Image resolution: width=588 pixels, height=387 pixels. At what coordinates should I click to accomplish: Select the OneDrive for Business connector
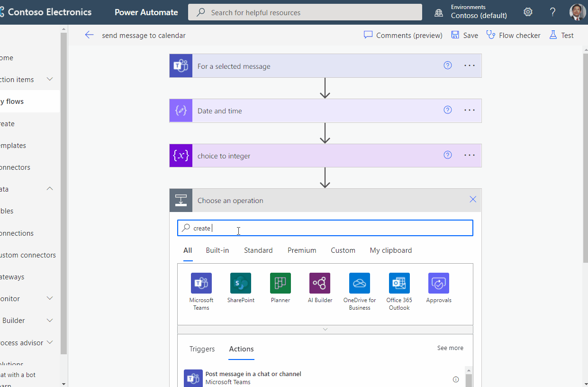(x=360, y=283)
